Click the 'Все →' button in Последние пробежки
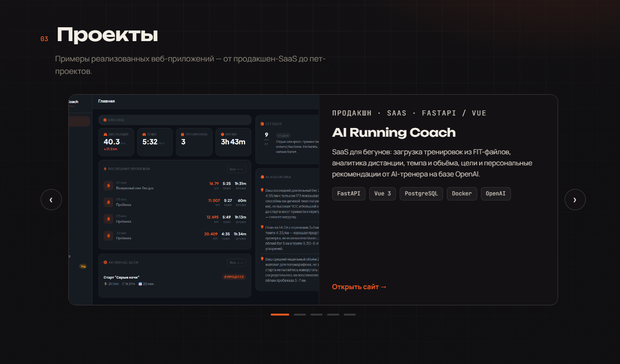Viewport: 620px width, 364px height. pyautogui.click(x=237, y=169)
